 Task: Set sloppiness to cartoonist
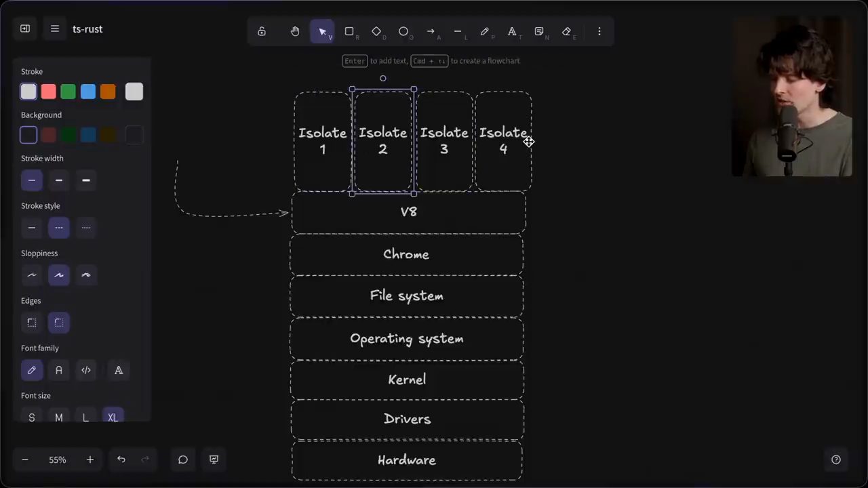(86, 275)
